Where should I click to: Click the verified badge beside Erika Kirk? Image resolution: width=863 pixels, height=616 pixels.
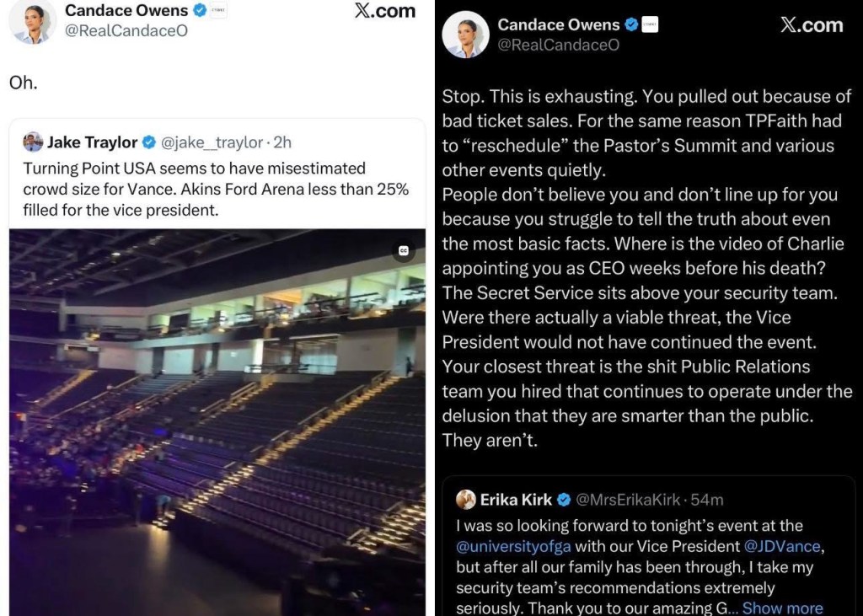point(564,500)
